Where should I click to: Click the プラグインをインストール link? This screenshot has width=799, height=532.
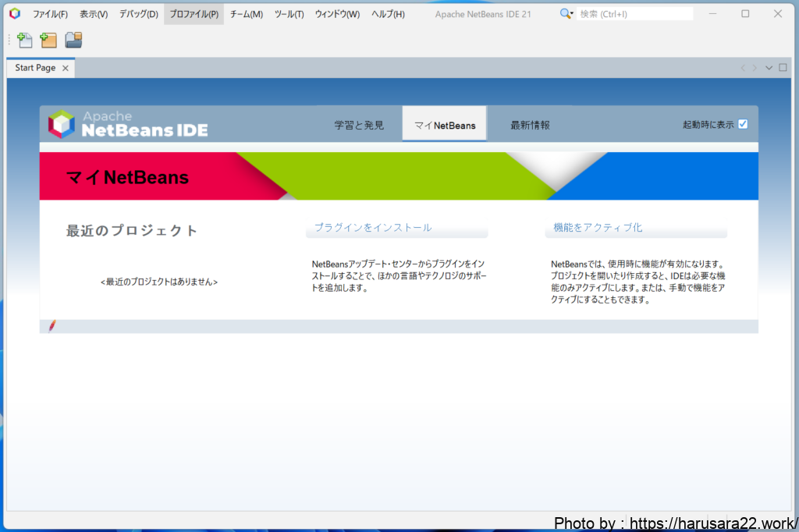(x=373, y=228)
